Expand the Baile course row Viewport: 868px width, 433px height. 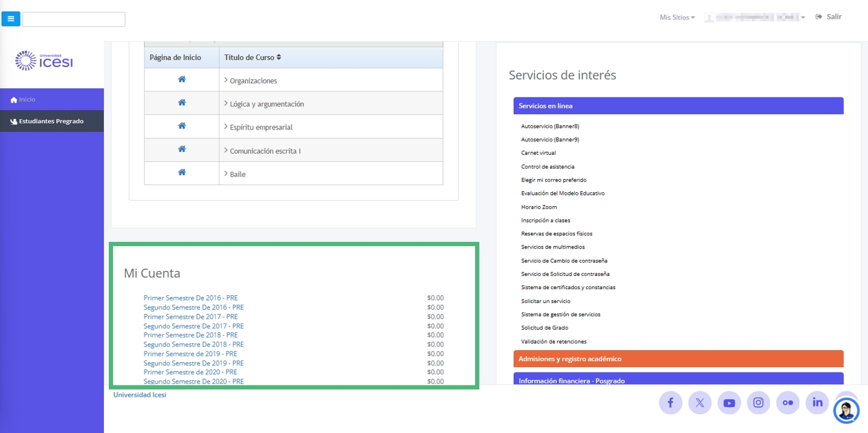pos(237,174)
